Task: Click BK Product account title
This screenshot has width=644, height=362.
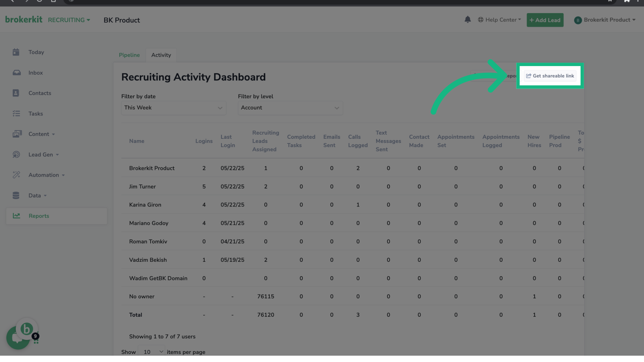Action: (x=122, y=20)
